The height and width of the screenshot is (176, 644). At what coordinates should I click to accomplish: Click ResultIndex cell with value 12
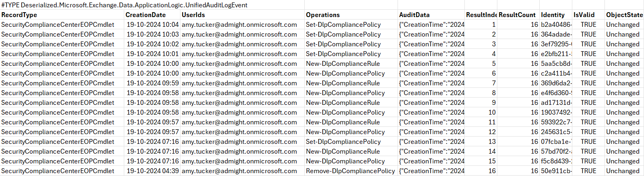tap(481, 132)
